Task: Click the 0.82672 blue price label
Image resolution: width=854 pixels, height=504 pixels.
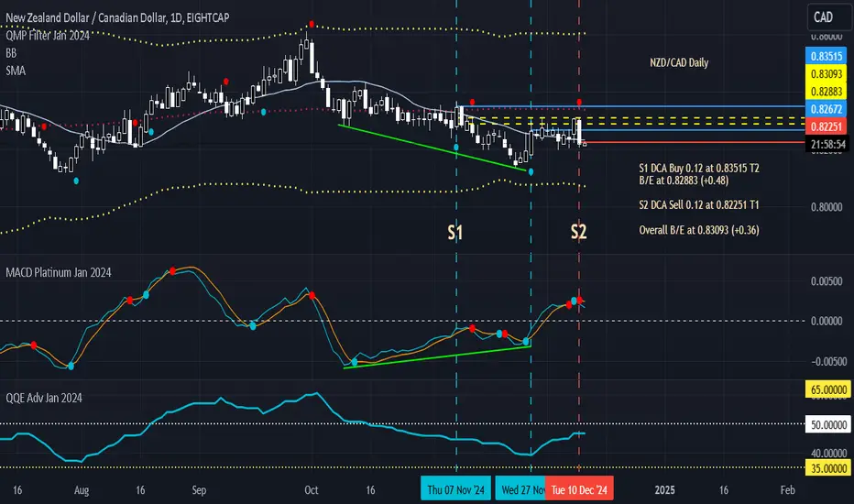Action: point(827,109)
